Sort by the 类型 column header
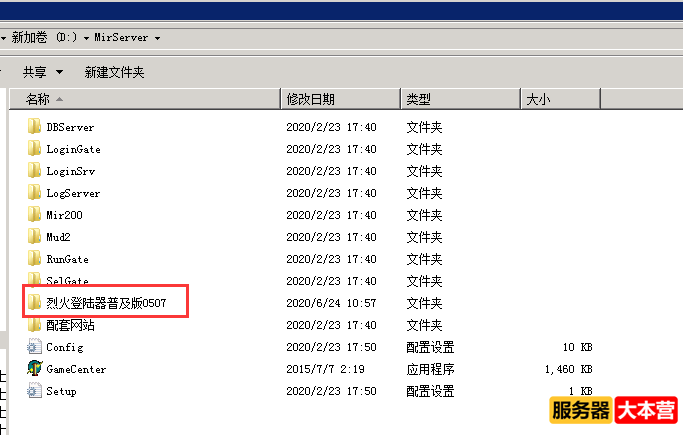The height and width of the screenshot is (435, 683). pos(461,99)
